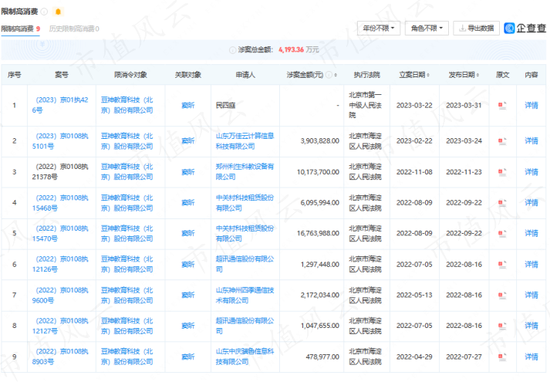Click the orange bell alert icon
The image size is (550, 382).
tap(58, 12)
